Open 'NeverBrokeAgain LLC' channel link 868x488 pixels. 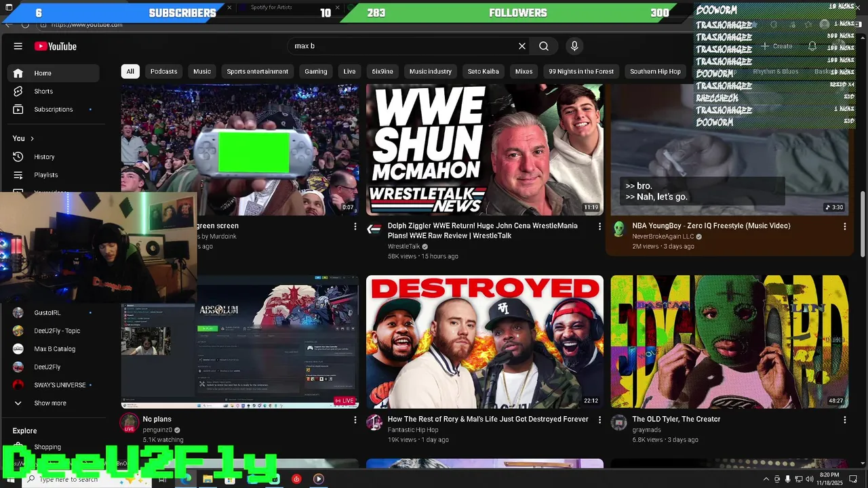click(663, 237)
